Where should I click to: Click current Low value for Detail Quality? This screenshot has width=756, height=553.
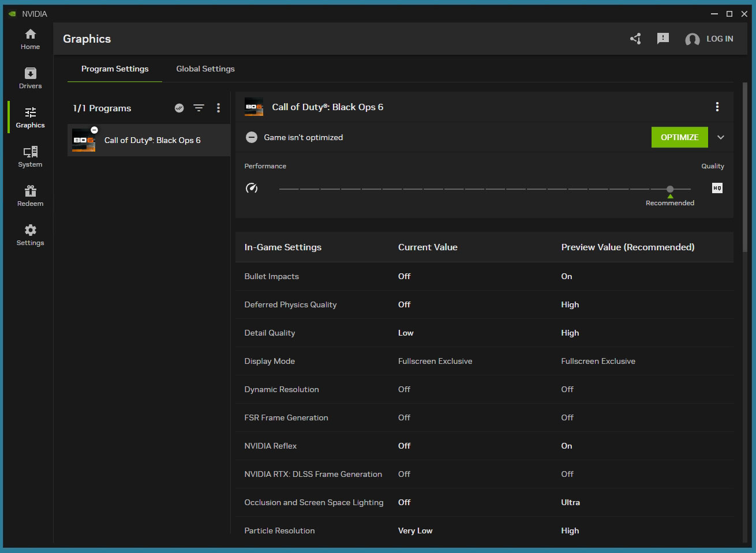[x=406, y=333]
